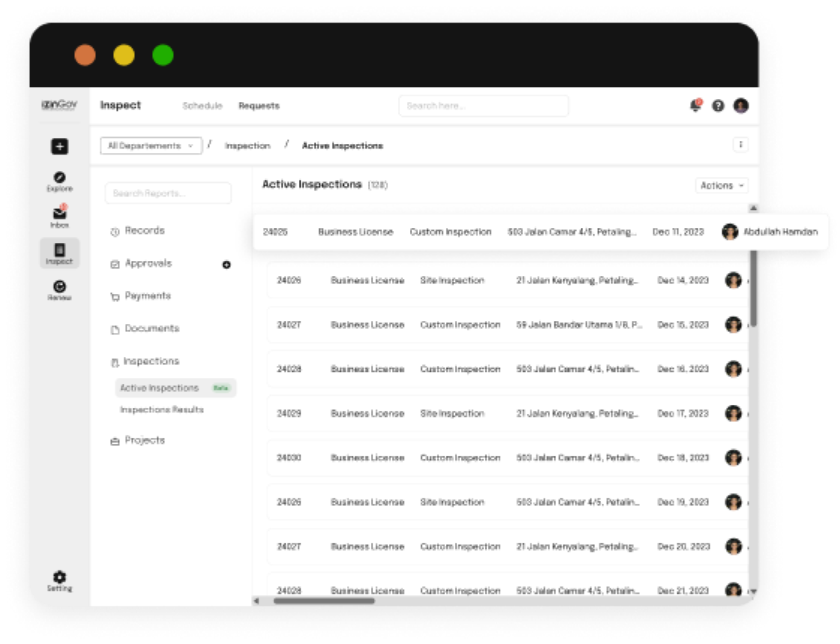Switch to the Schedule tab

click(202, 106)
